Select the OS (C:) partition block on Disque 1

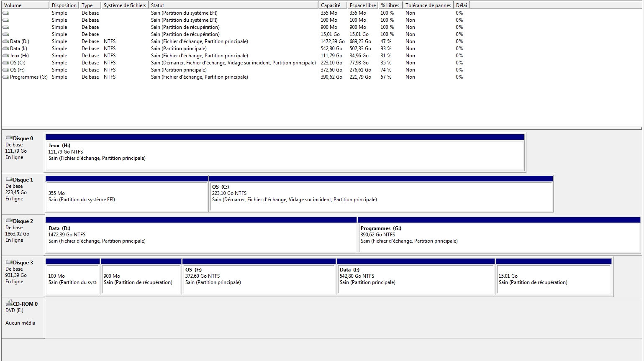381,194
